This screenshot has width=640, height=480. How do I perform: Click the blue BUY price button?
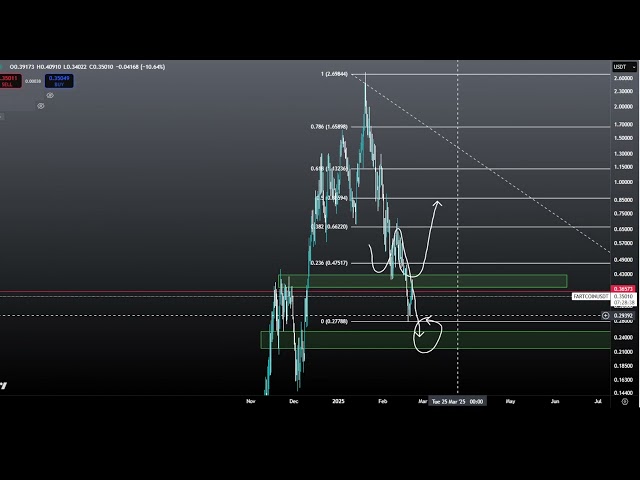pyautogui.click(x=59, y=80)
